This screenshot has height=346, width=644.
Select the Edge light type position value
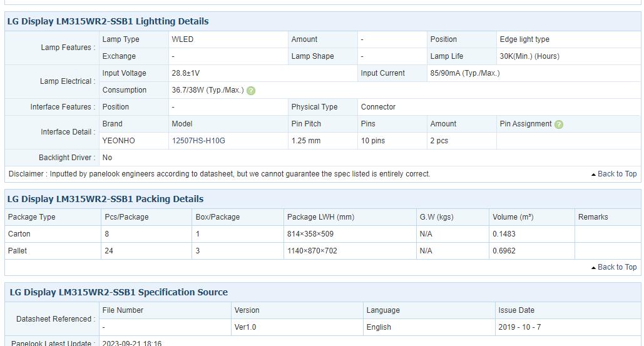coord(524,39)
